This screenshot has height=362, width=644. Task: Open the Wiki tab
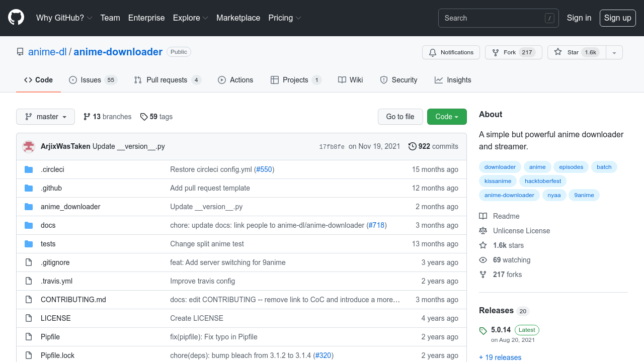(351, 80)
